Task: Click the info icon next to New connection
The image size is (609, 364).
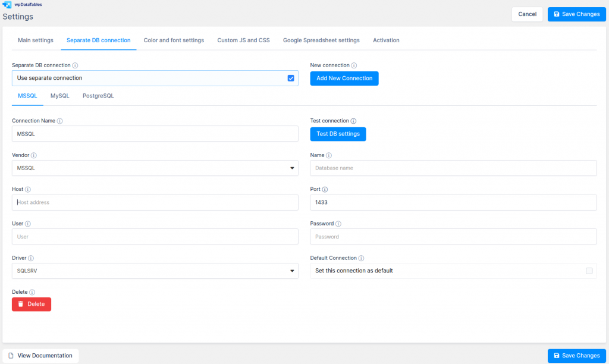Action: coord(354,65)
